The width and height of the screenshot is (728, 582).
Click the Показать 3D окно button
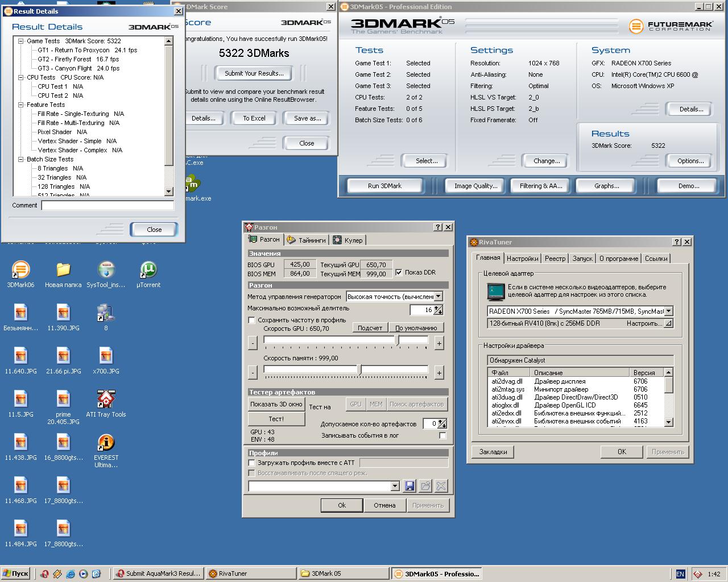(x=276, y=404)
